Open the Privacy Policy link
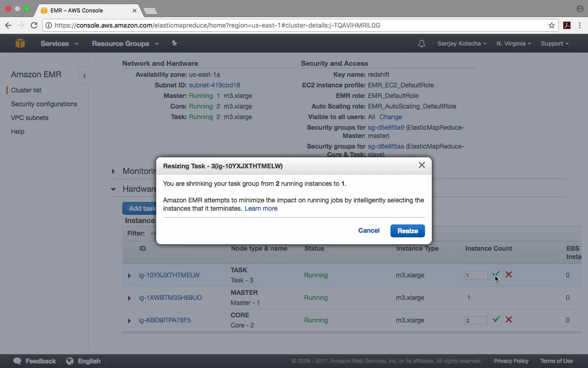The width and height of the screenshot is (588, 368). [x=511, y=361]
